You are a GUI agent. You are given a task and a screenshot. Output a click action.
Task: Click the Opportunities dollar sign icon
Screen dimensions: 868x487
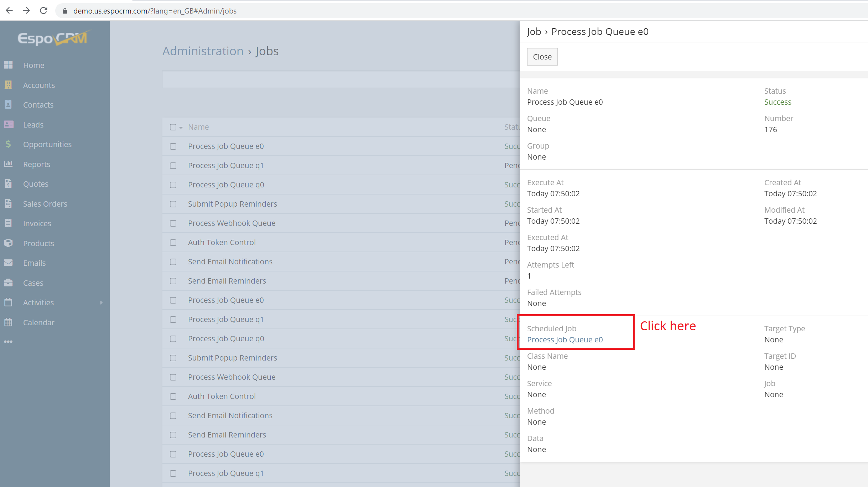coord(8,144)
